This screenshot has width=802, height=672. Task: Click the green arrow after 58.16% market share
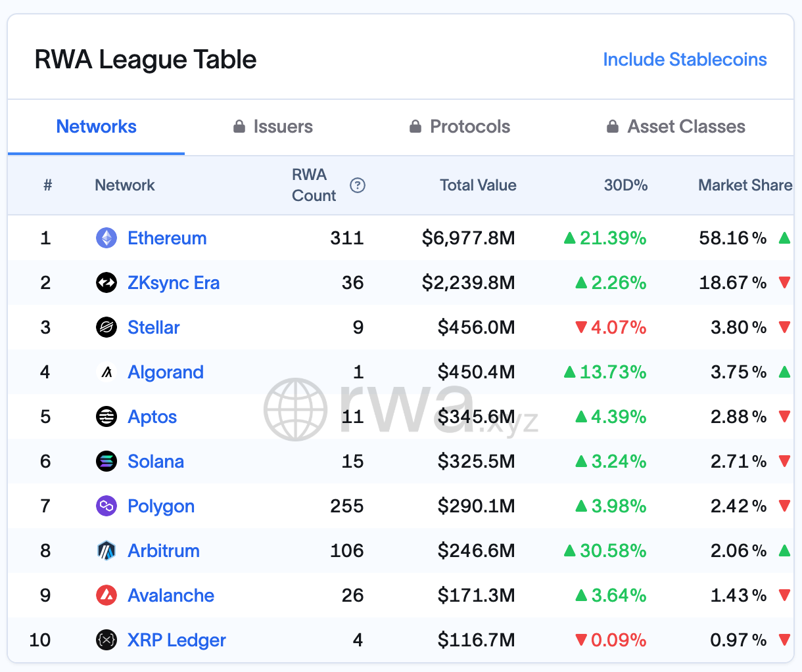pyautogui.click(x=784, y=238)
